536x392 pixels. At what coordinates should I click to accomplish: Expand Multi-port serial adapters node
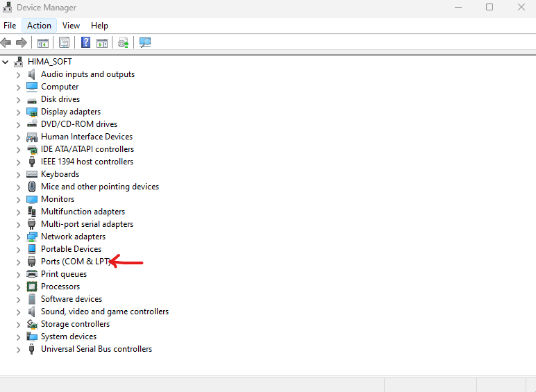tap(18, 225)
